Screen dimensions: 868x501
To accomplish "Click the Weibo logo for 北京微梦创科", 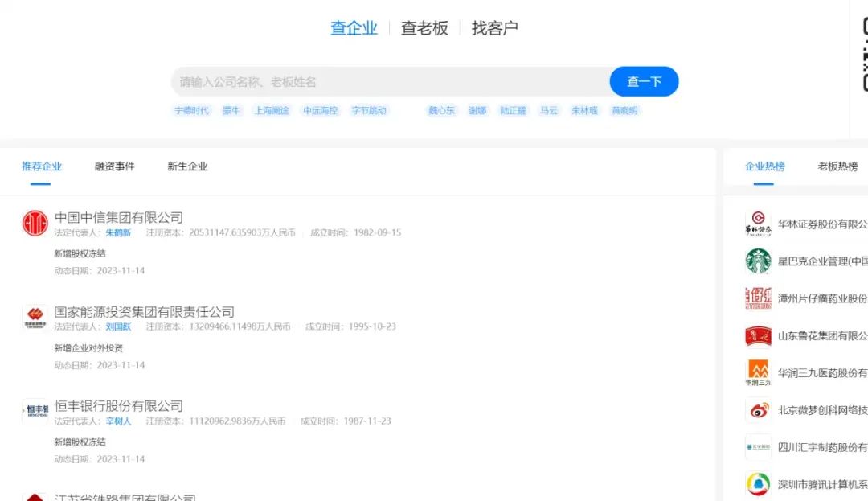I will [x=758, y=410].
